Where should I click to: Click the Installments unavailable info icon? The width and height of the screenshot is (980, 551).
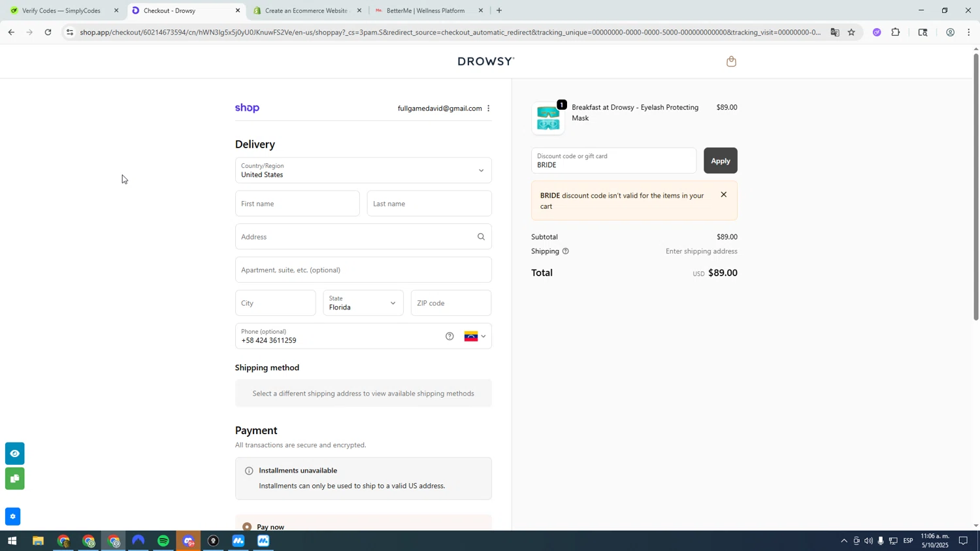coord(249,471)
